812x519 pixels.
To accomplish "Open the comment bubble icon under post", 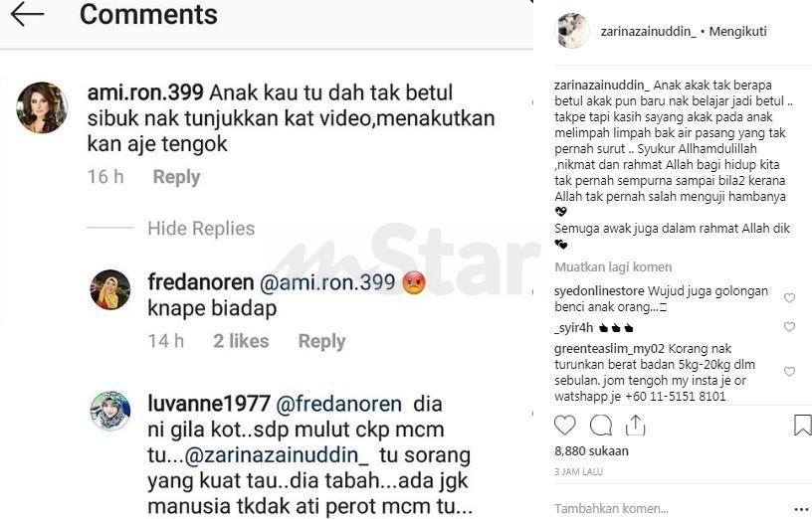I will (601, 426).
